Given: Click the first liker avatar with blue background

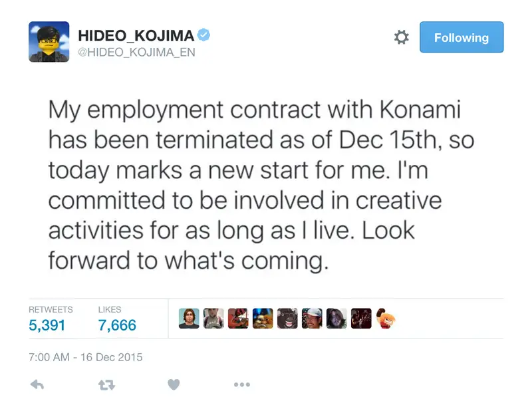Looking at the screenshot, I should tap(189, 319).
